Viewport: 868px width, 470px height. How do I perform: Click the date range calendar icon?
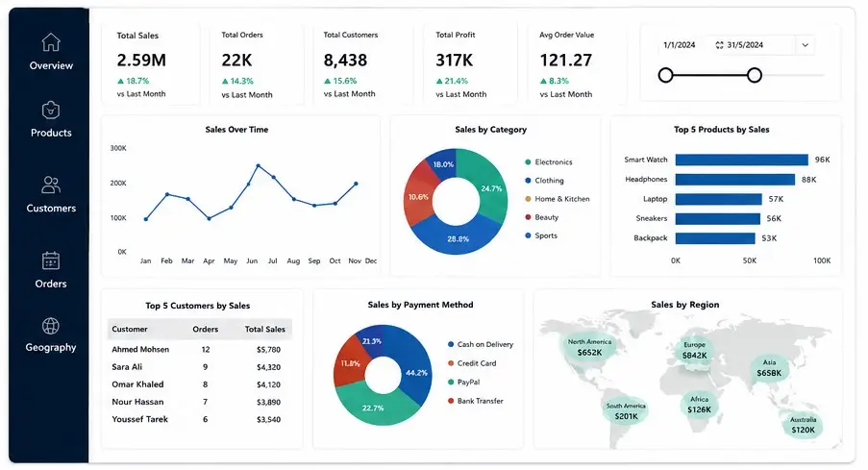tap(719, 45)
